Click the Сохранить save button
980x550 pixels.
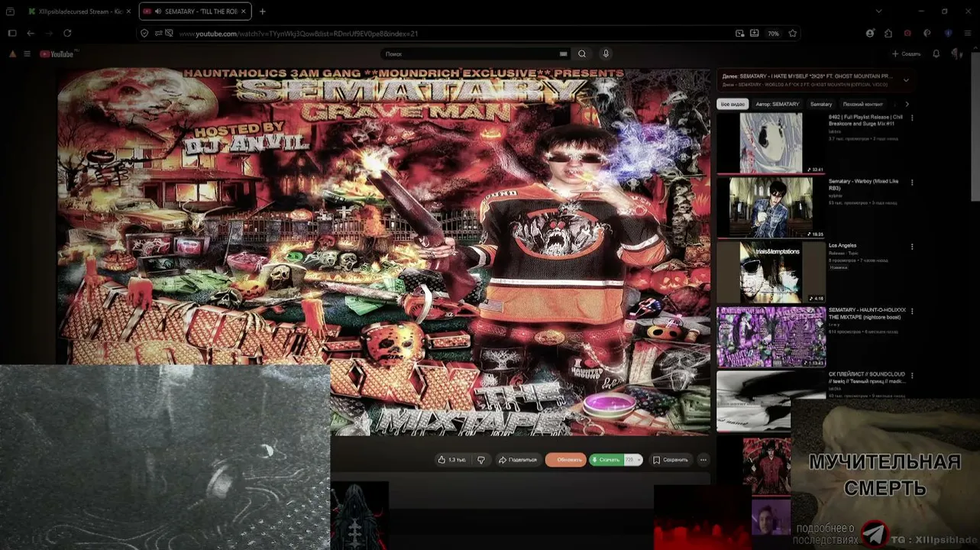[x=671, y=460]
